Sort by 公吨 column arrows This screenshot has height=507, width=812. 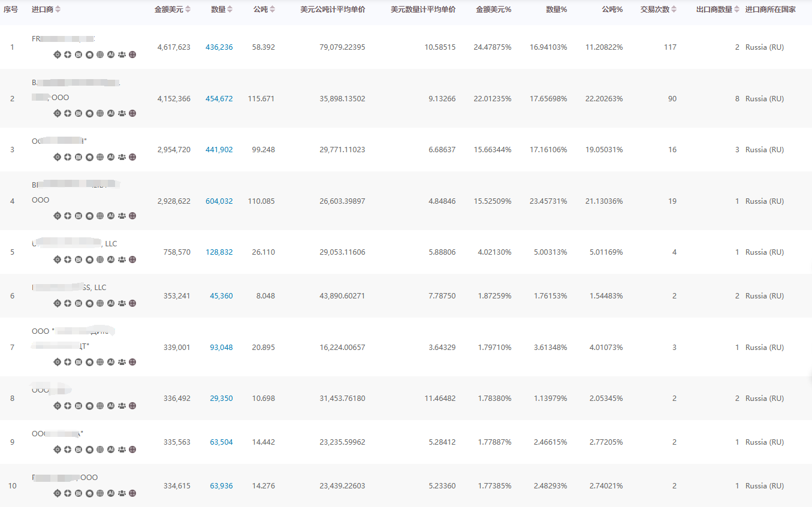click(x=273, y=10)
